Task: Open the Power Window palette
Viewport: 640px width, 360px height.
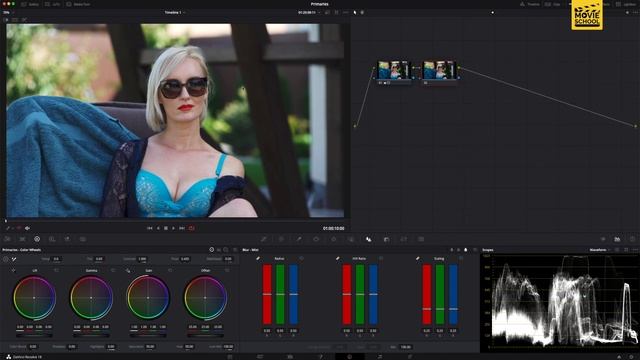Action: pyautogui.click(x=316, y=239)
